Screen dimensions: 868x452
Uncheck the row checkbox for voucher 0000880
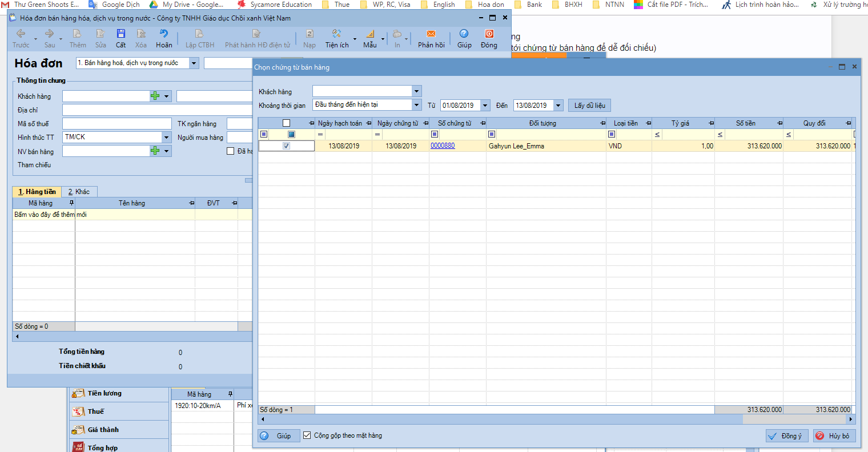(286, 146)
